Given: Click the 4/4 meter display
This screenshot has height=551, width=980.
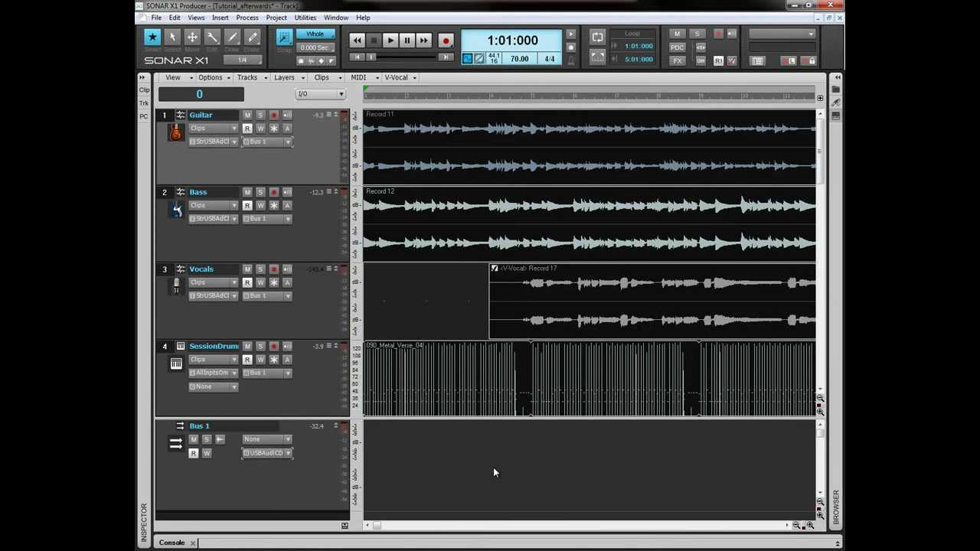Looking at the screenshot, I should 549,59.
